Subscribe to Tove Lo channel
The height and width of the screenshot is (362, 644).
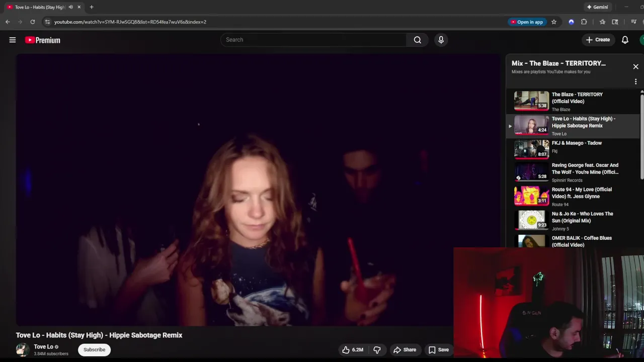[x=94, y=350]
